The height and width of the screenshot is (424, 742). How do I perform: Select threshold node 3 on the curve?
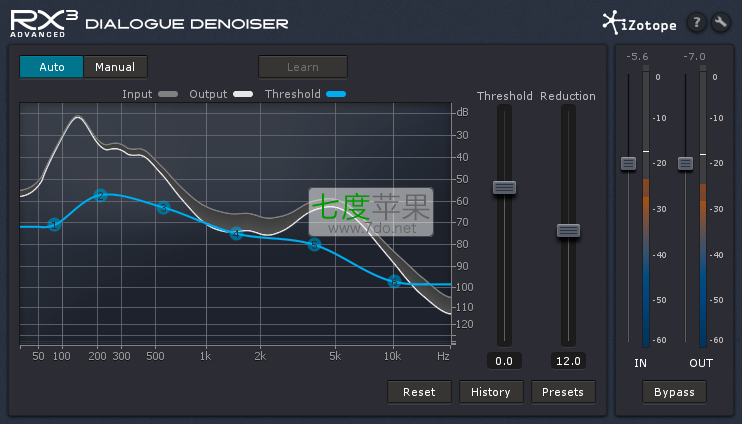[x=163, y=207]
